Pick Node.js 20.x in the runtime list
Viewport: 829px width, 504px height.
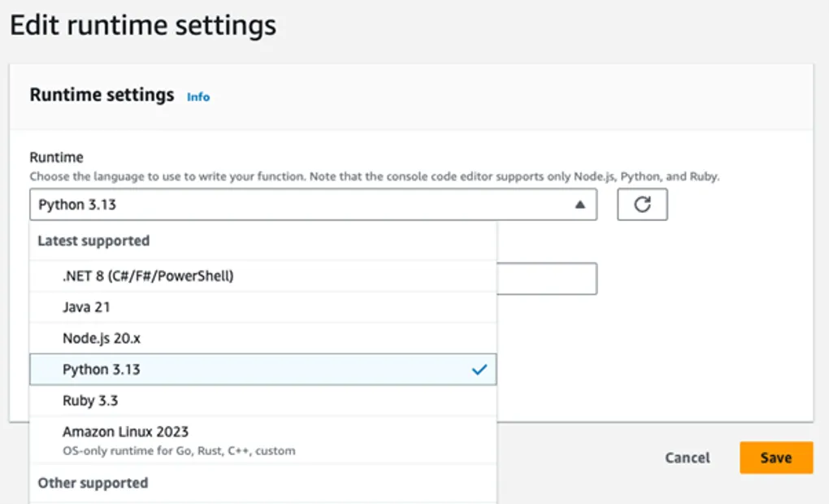tap(96, 338)
